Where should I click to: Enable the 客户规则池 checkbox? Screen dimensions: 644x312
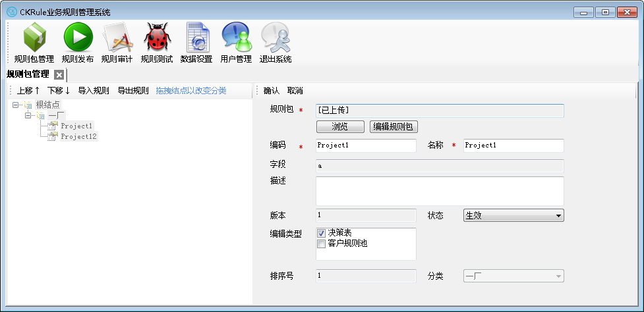(x=322, y=244)
